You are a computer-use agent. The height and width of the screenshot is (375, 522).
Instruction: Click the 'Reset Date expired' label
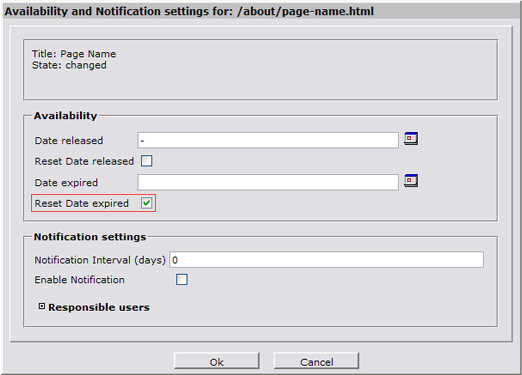point(82,203)
